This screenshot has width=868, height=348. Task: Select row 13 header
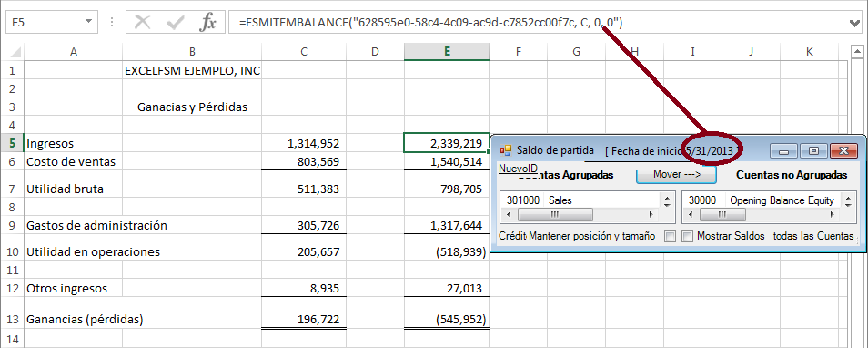click(12, 319)
